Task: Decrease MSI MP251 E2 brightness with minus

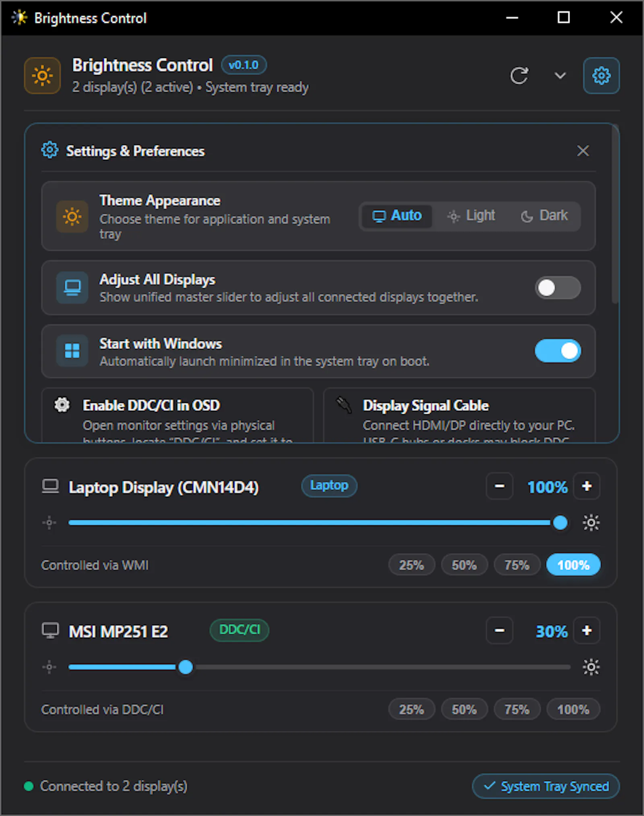Action: [500, 630]
